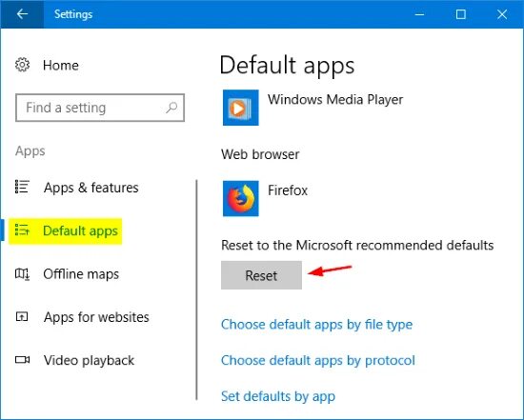Viewport: 524px width, 420px height.
Task: Click the Firefox browser icon
Action: pyautogui.click(x=241, y=198)
